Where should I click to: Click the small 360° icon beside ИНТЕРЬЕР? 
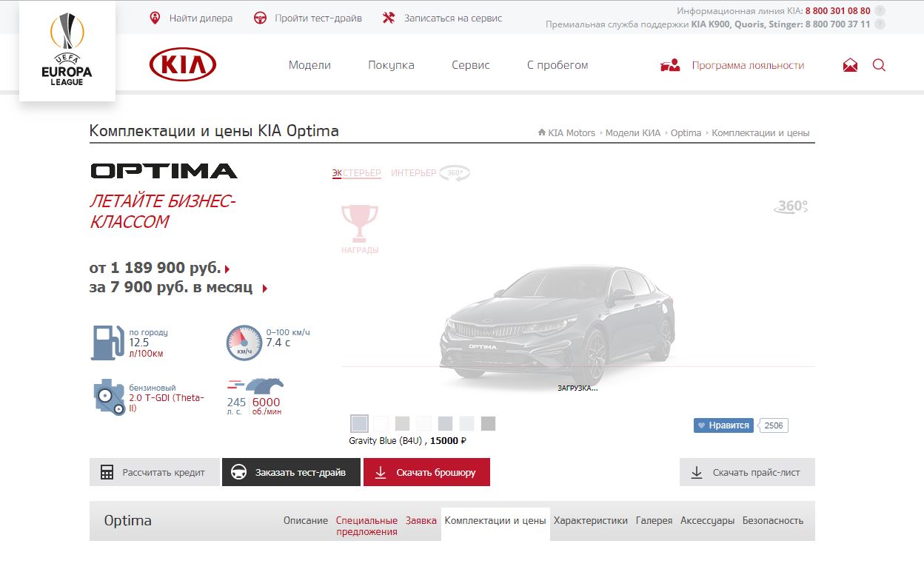pyautogui.click(x=455, y=173)
